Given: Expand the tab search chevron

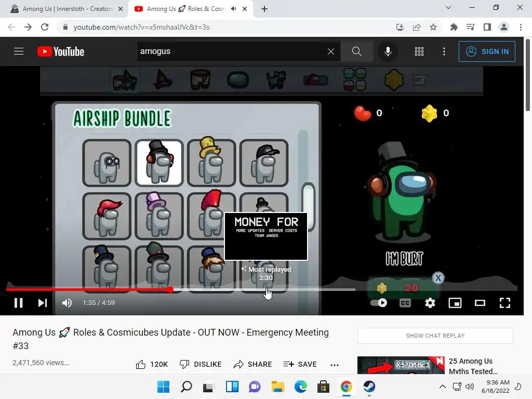Looking at the screenshot, I should tap(448, 7).
